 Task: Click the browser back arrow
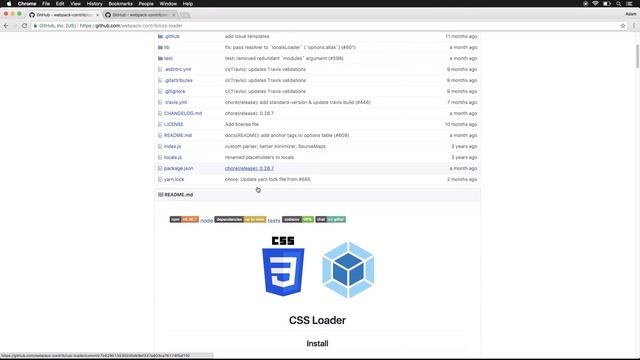coord(6,26)
